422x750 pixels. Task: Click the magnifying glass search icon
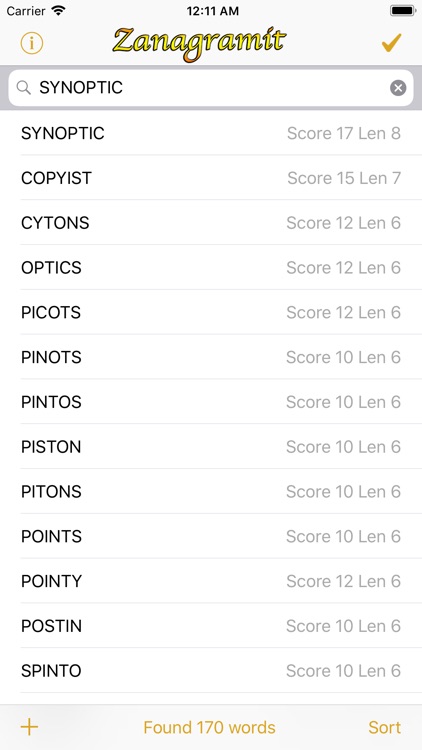[23, 88]
